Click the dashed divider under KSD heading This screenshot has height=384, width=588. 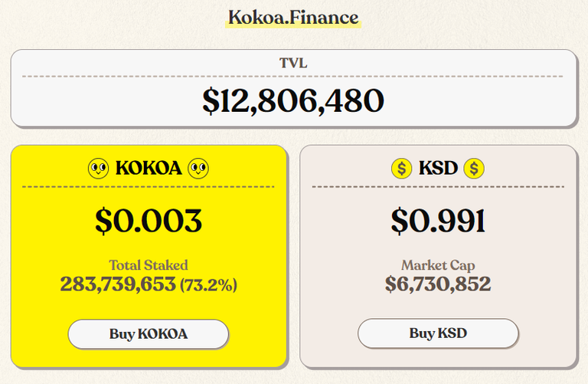point(438,186)
